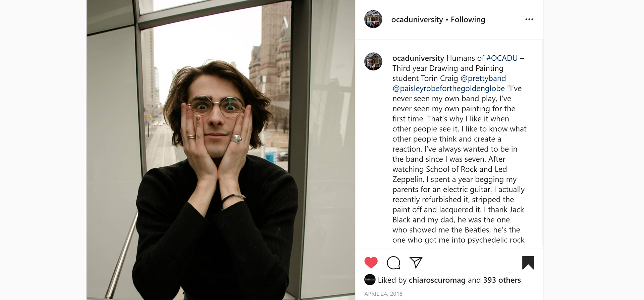644x300 pixels.
Task: Share the post with the paper plane icon
Action: tap(416, 262)
